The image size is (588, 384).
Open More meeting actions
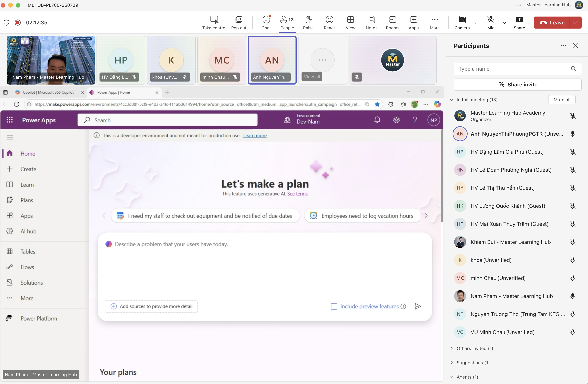click(x=435, y=23)
